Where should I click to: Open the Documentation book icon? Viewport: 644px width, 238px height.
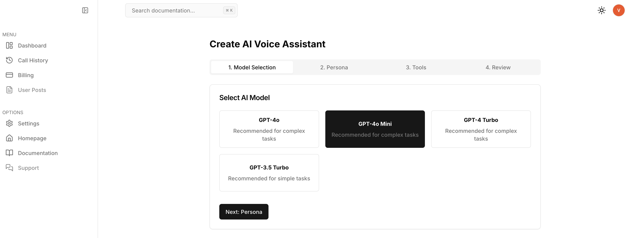click(x=9, y=153)
